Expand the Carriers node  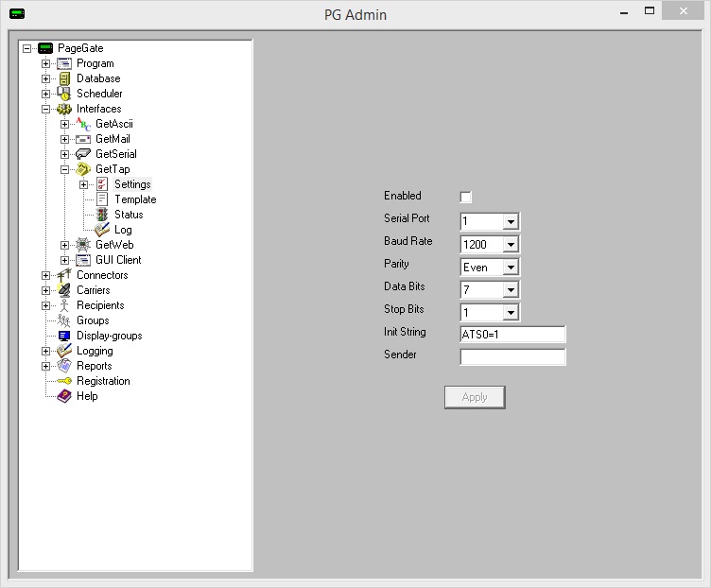tap(45, 290)
